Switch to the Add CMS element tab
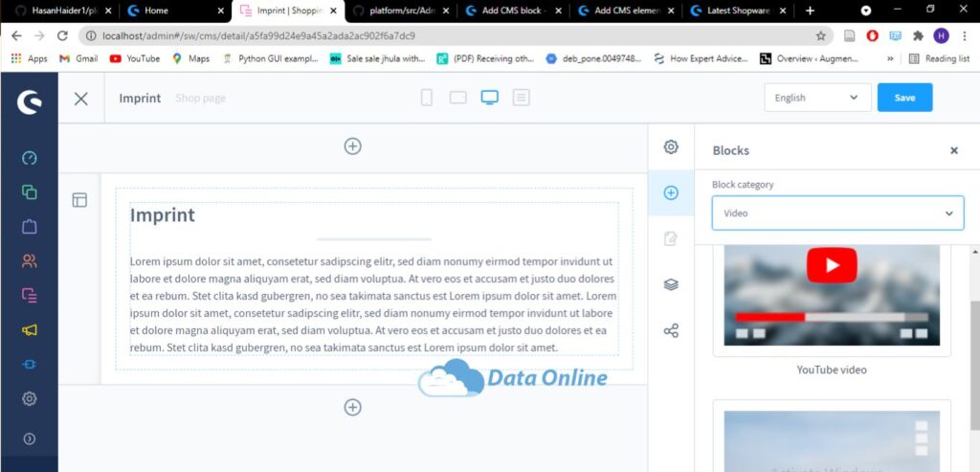Image resolution: width=980 pixels, height=472 pixels. tap(626, 11)
